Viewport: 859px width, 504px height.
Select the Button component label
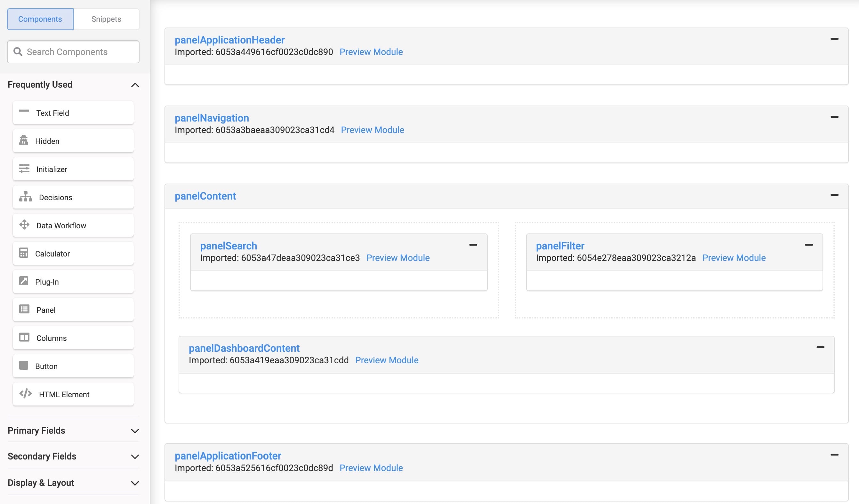46,366
